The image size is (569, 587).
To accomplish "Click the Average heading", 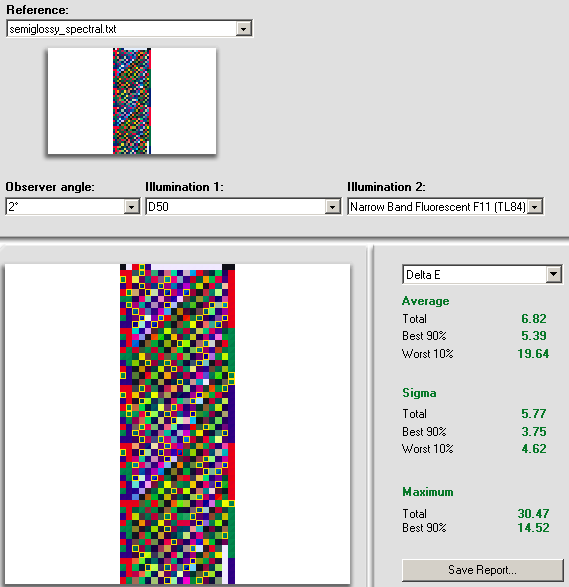I will (426, 301).
